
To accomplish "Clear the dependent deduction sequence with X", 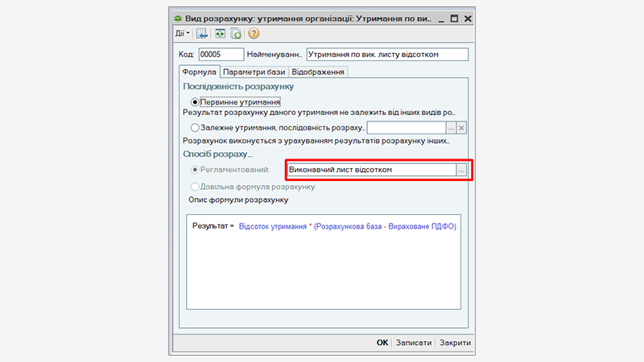I will click(x=462, y=127).
